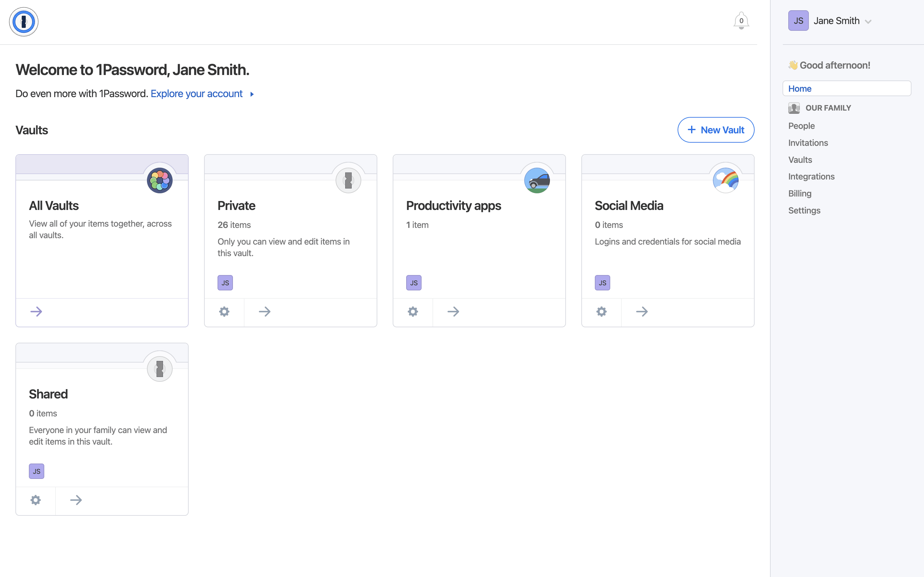Enter Social Media vault via arrow
924x577 pixels.
click(x=642, y=312)
